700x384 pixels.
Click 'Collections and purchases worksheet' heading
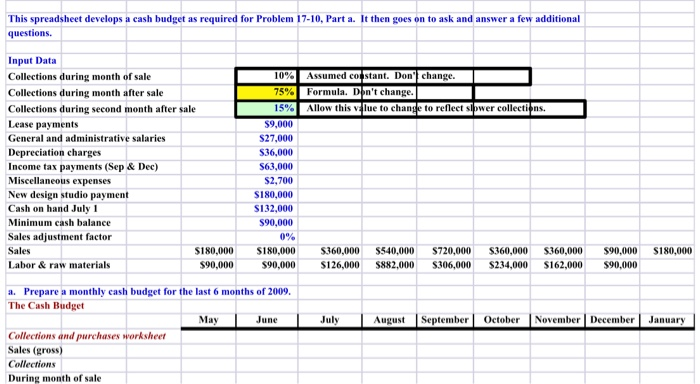[87, 336]
